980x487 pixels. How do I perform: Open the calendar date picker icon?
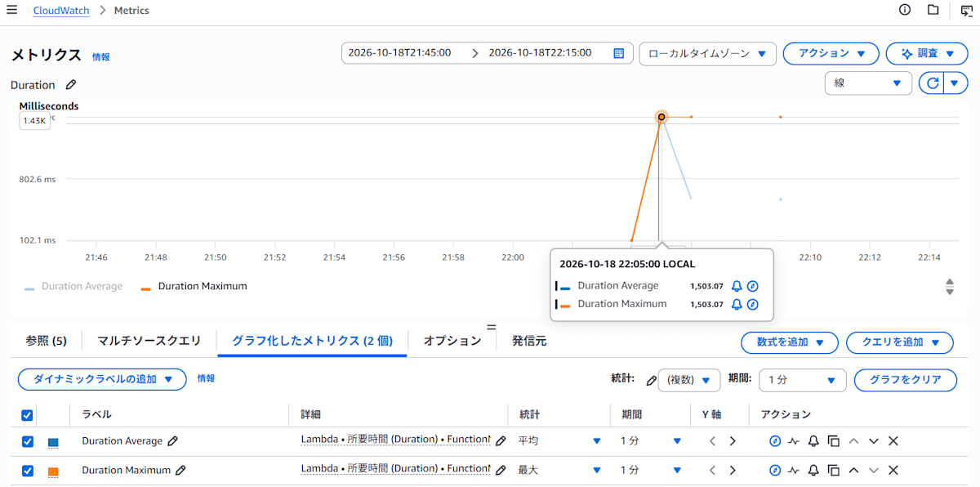tap(619, 53)
